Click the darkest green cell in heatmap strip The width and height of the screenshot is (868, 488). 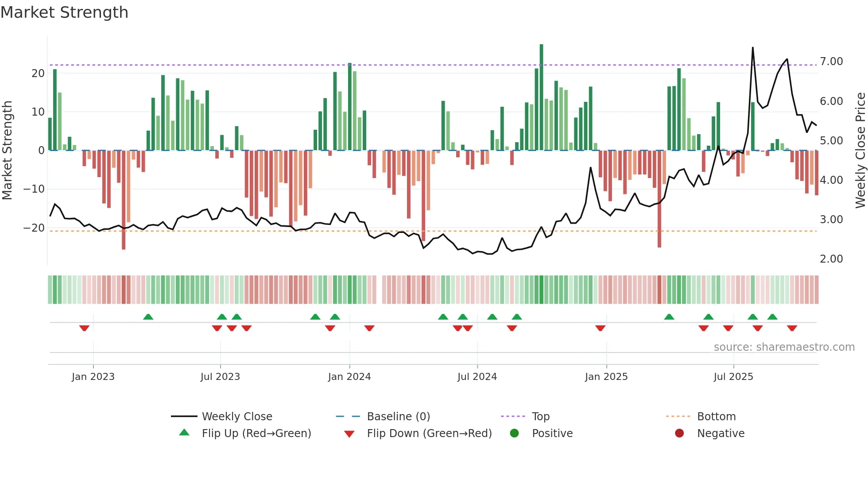click(541, 290)
